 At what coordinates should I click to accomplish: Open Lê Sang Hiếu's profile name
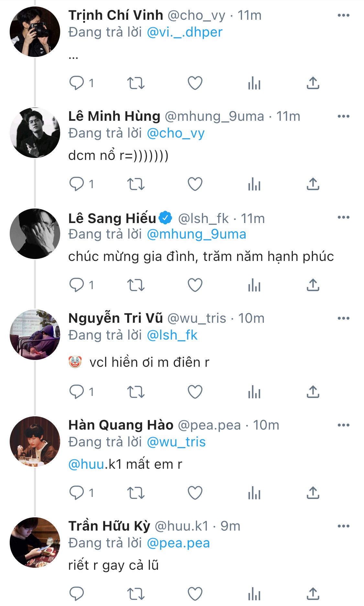tap(112, 219)
